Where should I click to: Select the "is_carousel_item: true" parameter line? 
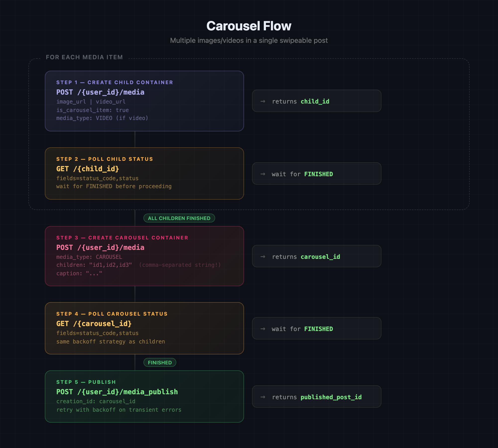[x=92, y=110]
